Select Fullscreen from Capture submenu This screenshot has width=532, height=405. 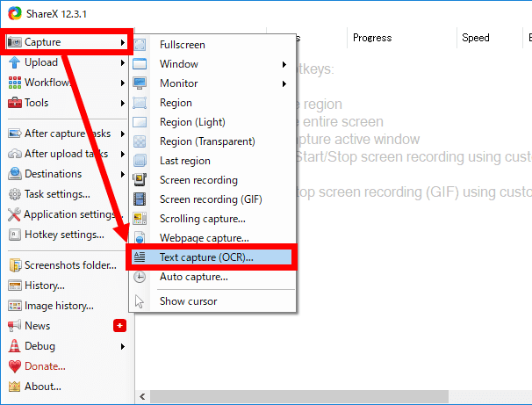click(212, 45)
